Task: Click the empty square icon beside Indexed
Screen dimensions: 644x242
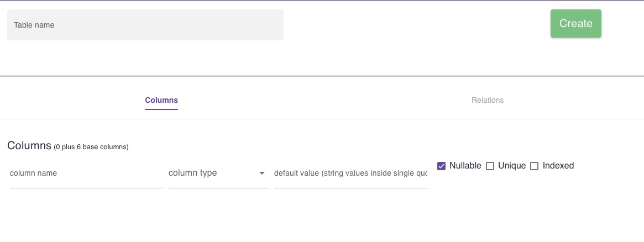Action: click(534, 166)
